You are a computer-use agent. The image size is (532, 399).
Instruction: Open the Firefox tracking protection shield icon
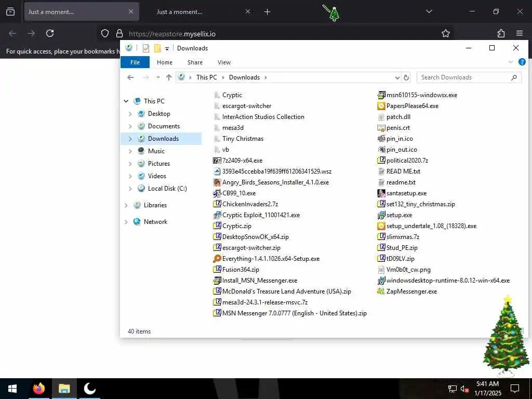coord(105,33)
